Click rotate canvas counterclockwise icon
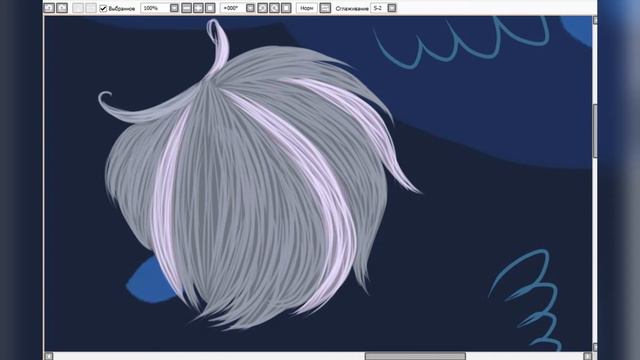This screenshot has height=360, width=640. point(262,8)
